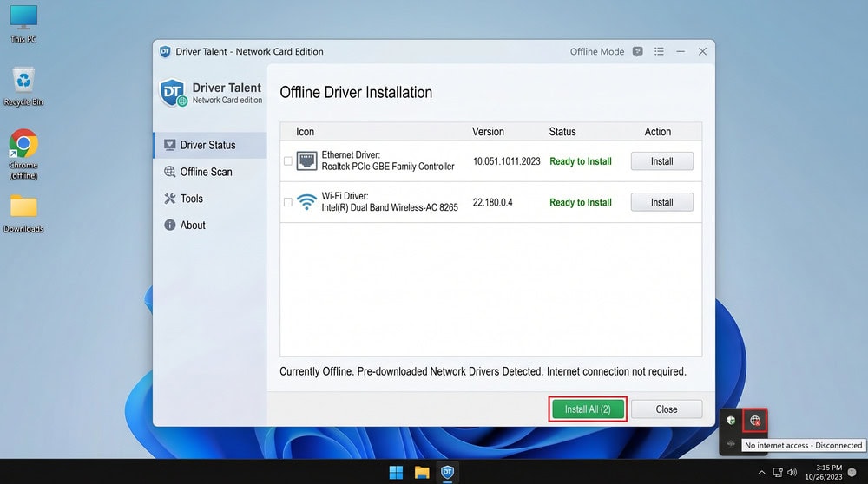Screen dimensions: 868x484
Task: Open Windows Start button
Action: [x=396, y=473]
